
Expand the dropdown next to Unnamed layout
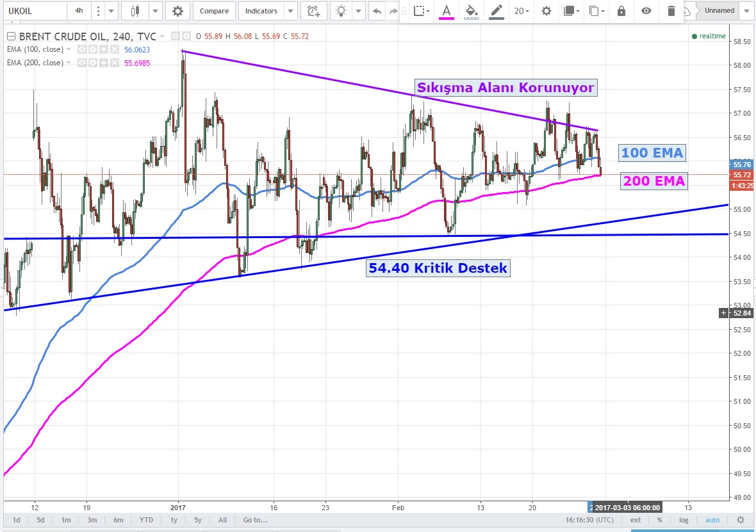745,11
